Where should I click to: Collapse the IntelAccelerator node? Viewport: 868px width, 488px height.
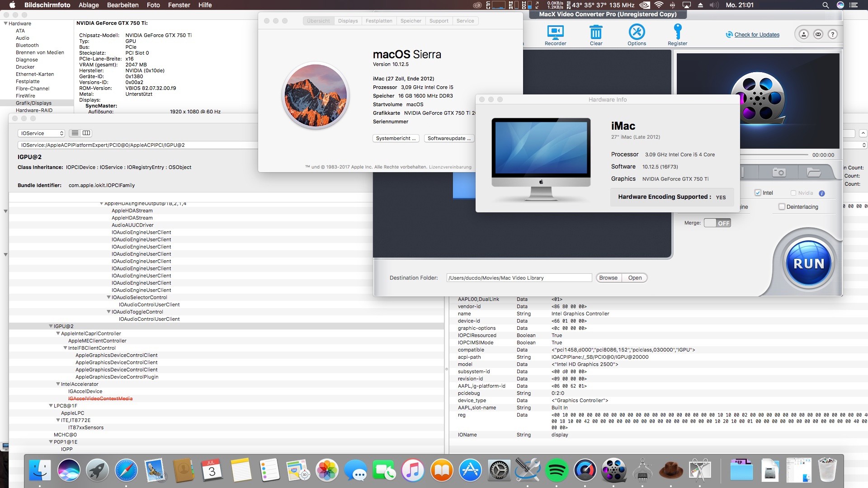[58, 384]
